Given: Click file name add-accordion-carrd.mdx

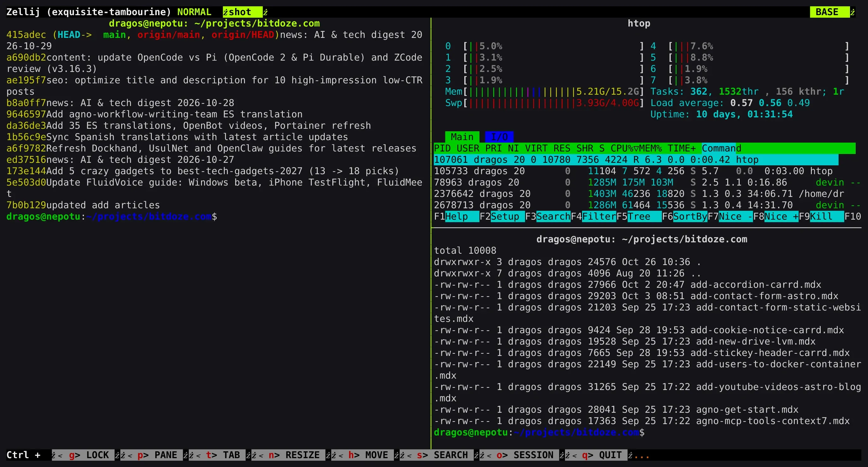Looking at the screenshot, I should [756, 285].
